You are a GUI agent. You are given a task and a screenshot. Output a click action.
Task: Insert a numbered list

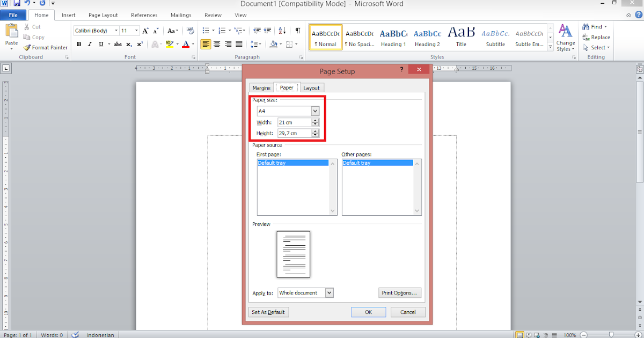223,31
